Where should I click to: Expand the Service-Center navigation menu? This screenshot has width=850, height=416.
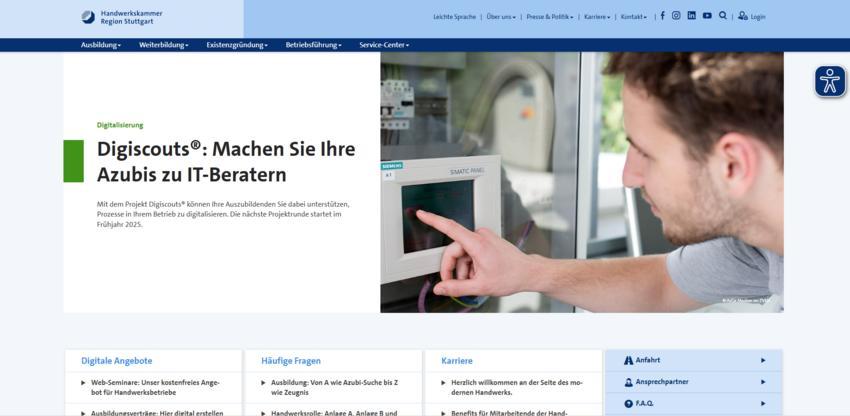384,45
